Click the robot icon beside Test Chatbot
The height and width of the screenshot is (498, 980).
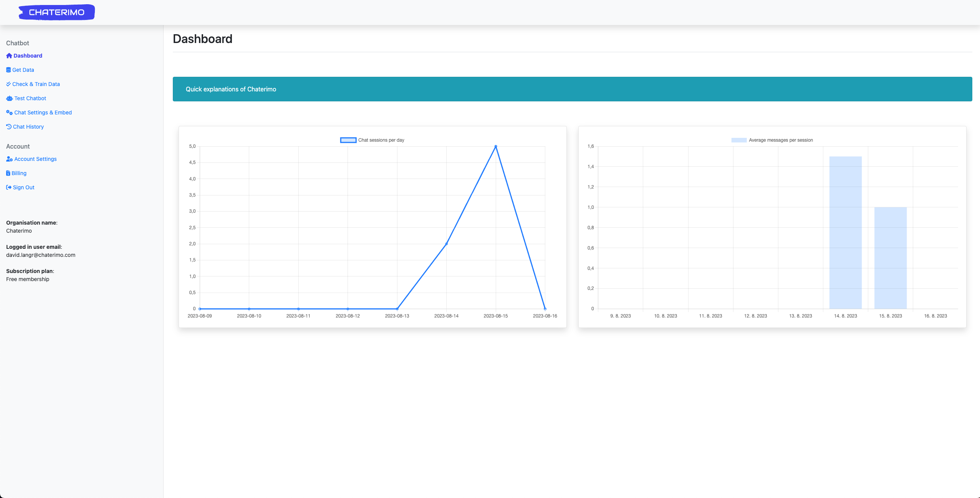point(9,98)
